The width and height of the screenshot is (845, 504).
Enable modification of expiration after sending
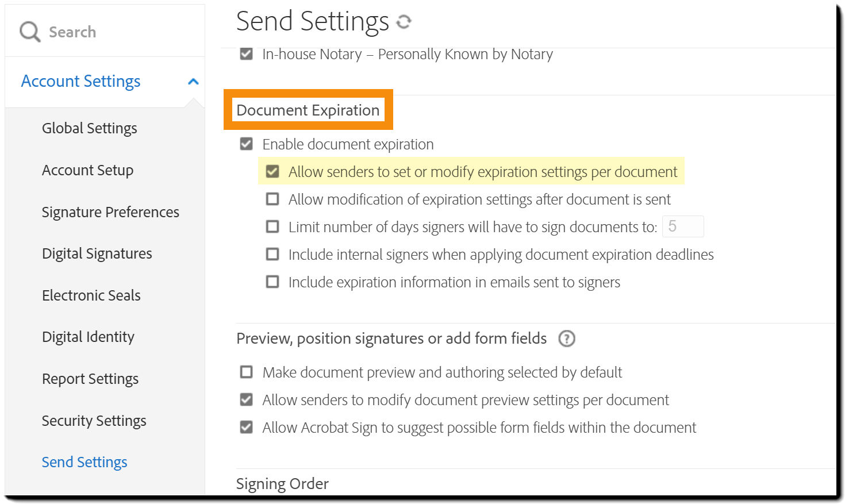[x=272, y=199]
